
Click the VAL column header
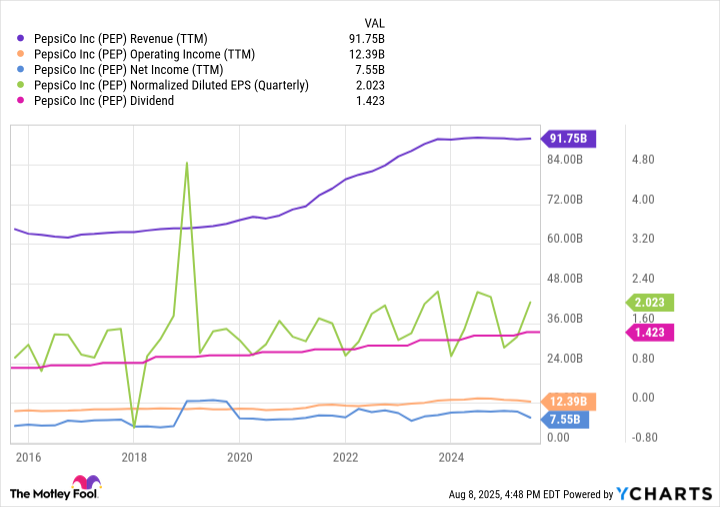tap(374, 23)
